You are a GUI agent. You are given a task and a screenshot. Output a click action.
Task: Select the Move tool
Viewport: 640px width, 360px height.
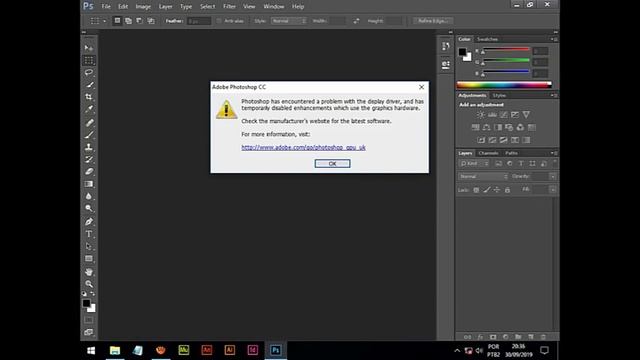[89, 48]
